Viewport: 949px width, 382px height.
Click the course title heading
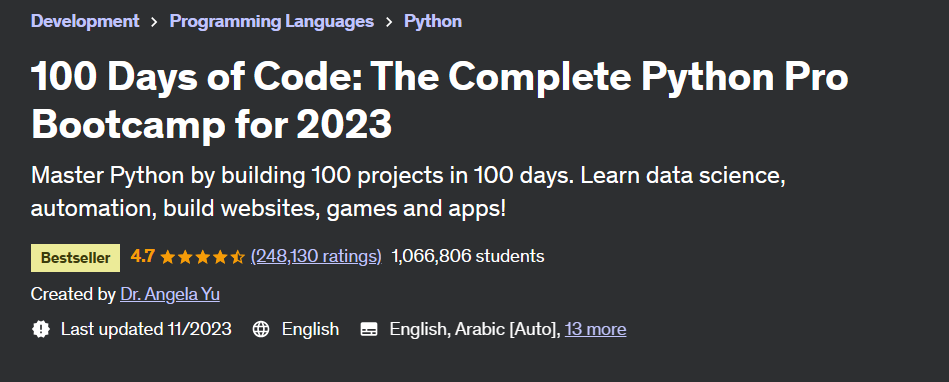[439, 100]
